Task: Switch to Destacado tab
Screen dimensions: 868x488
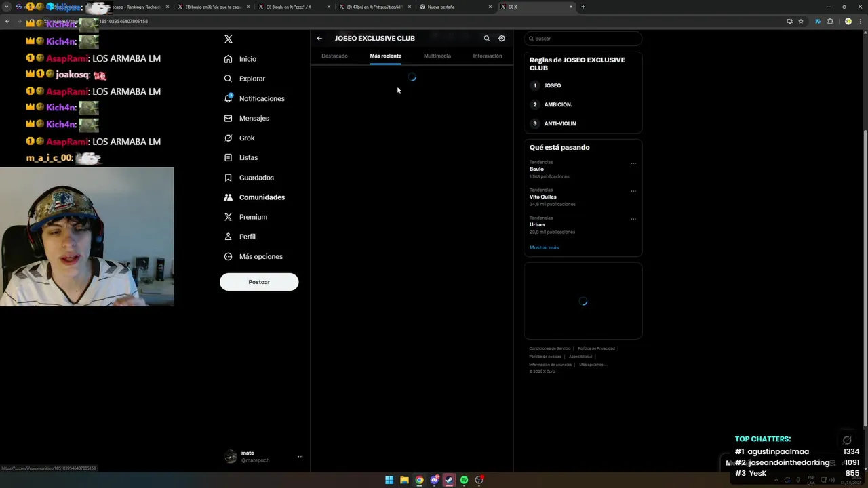Action: (334, 56)
